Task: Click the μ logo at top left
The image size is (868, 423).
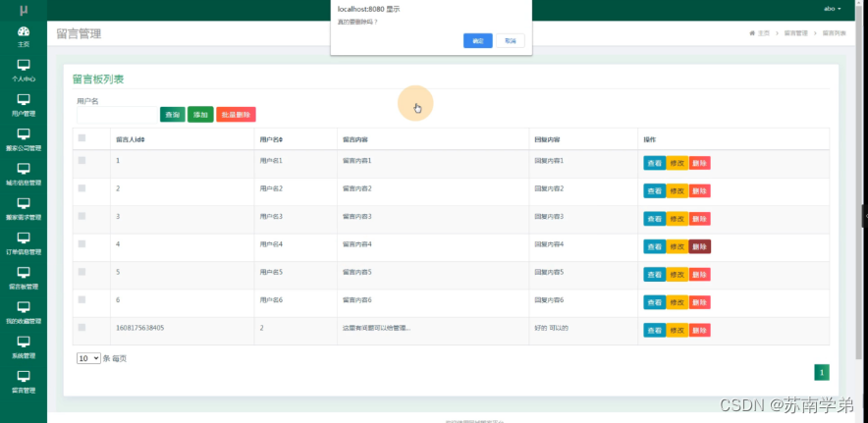Action: [x=24, y=10]
